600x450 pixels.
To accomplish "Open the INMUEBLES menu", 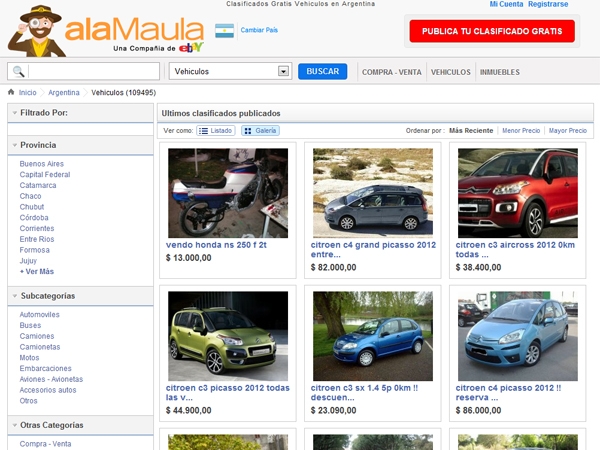I will coord(500,72).
